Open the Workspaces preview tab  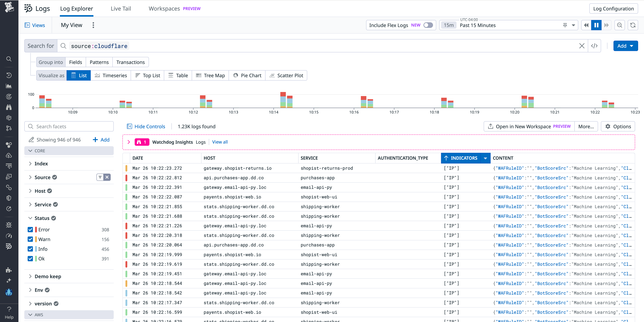point(164,8)
